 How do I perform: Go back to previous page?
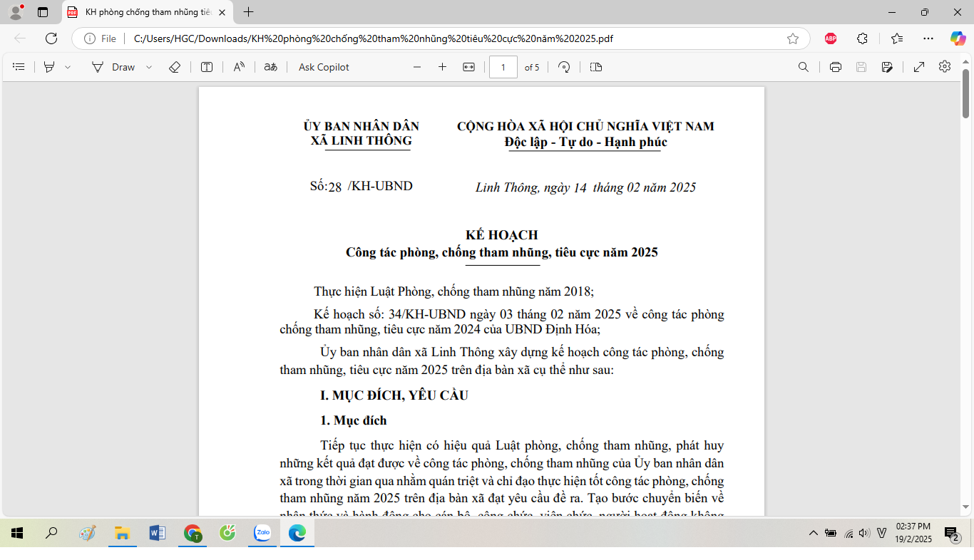click(x=20, y=38)
